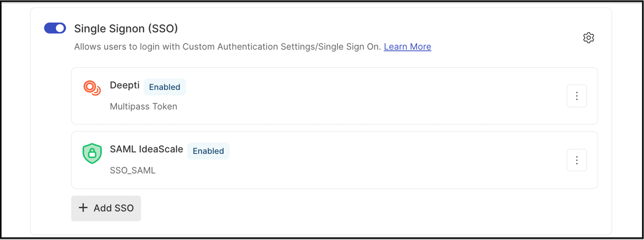The height and width of the screenshot is (240, 644).
Task: Select the Deepti Multipass Token card
Action: pyautogui.click(x=335, y=96)
